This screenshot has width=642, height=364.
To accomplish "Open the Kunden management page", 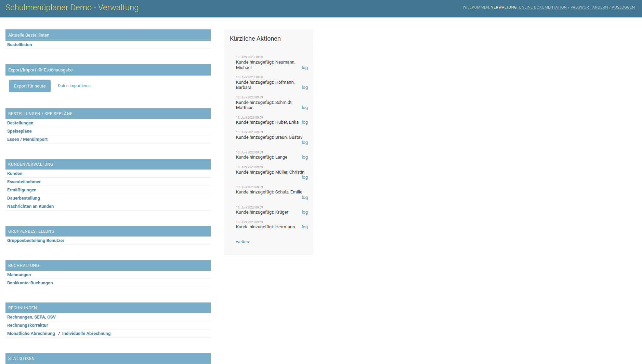I will click(x=15, y=174).
